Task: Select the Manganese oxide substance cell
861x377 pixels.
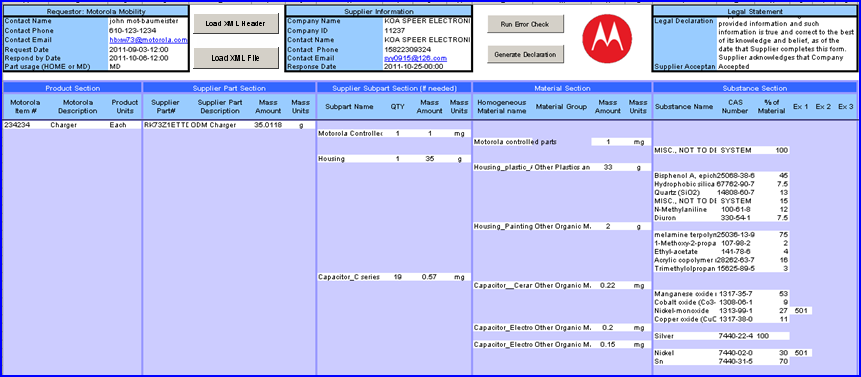Action: pos(685,294)
